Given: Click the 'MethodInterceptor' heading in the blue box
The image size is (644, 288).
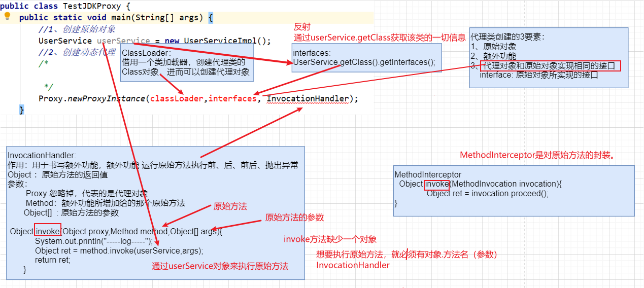Looking at the screenshot, I should click(428, 174).
